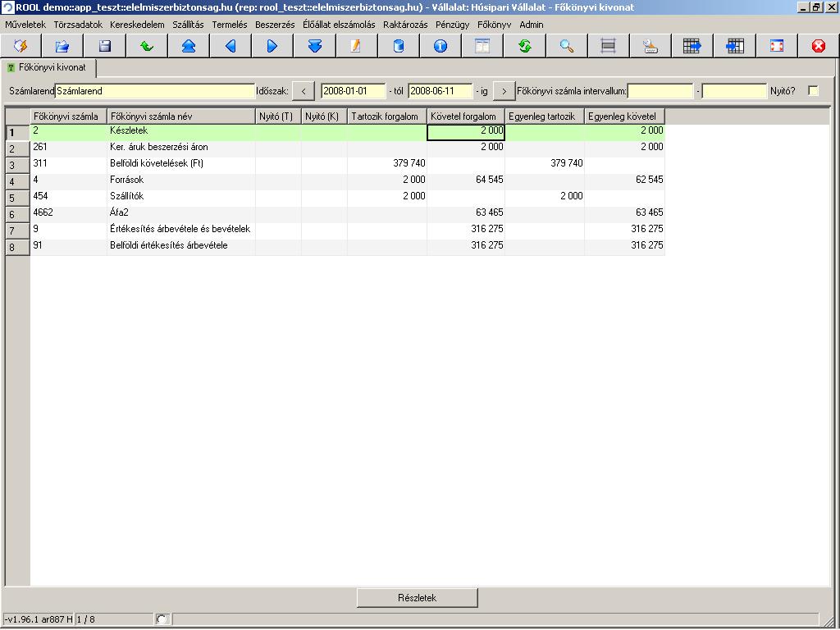Click the green refresh arrows icon

tap(525, 46)
